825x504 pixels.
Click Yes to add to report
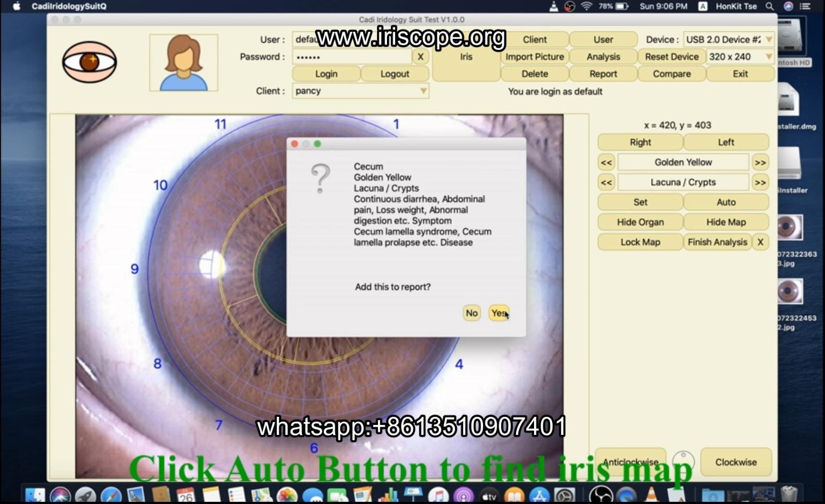(x=499, y=313)
